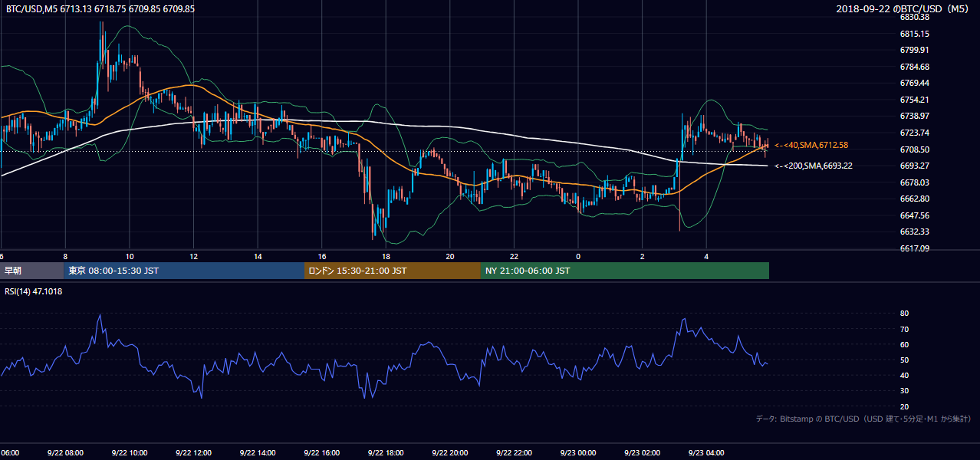Click RSI axis level 60
Image resolution: width=980 pixels, height=460 pixels.
(x=905, y=344)
